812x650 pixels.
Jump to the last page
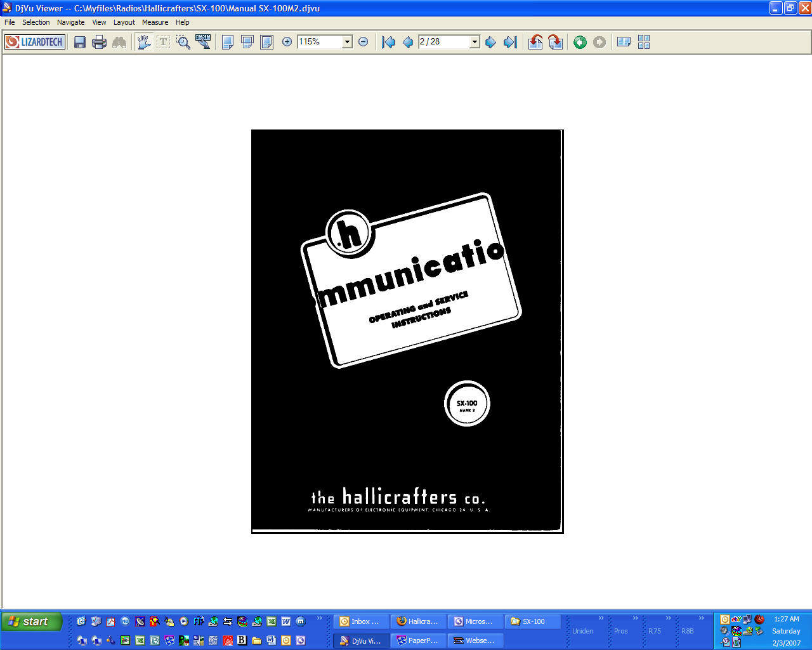point(510,42)
